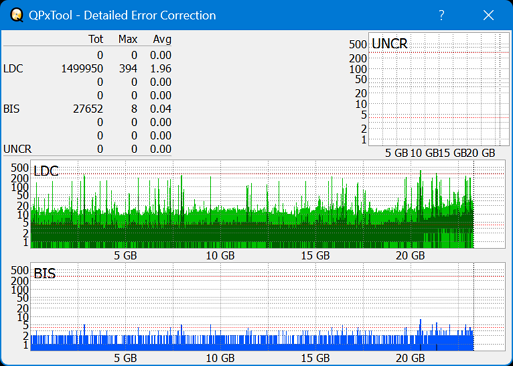513x366 pixels.
Task: Click the 10 GB marker under LDC graph
Action: coord(220,256)
